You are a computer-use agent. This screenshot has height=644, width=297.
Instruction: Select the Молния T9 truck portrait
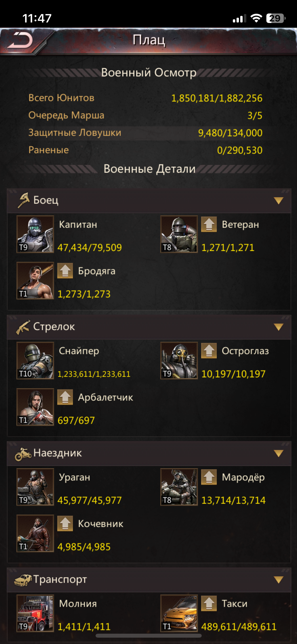pos(35,613)
